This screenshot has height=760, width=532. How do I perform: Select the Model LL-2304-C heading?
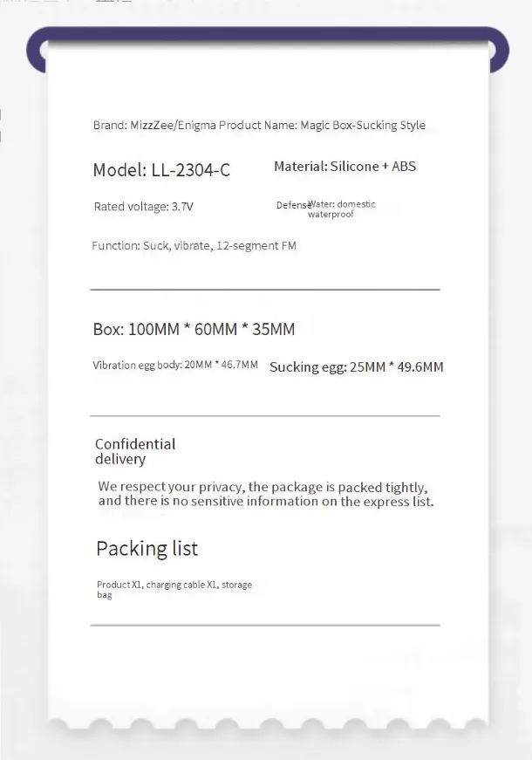pyautogui.click(x=161, y=170)
